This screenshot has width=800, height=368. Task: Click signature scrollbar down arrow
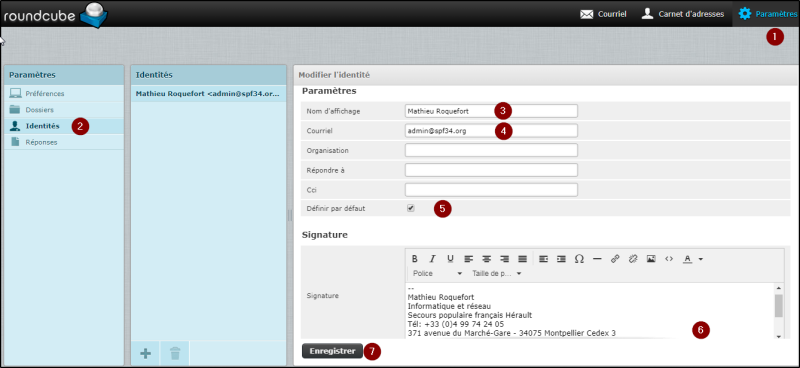(779, 336)
